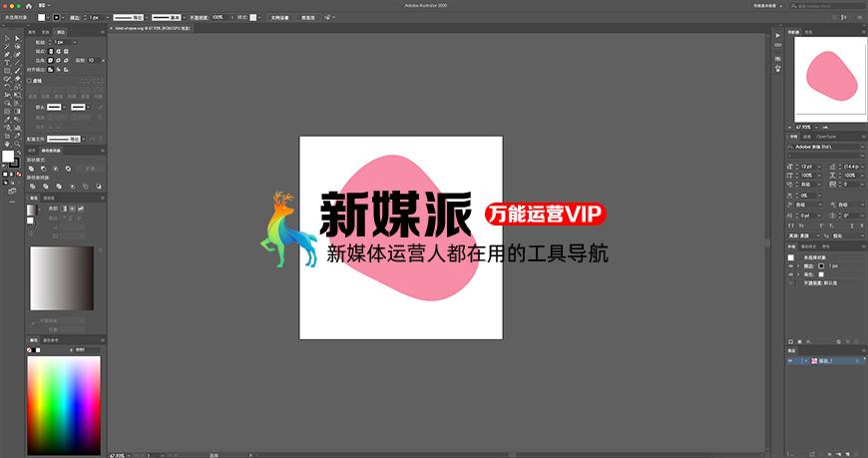
Task: Switch to the 段落 paragraph tab
Action: tap(806, 137)
